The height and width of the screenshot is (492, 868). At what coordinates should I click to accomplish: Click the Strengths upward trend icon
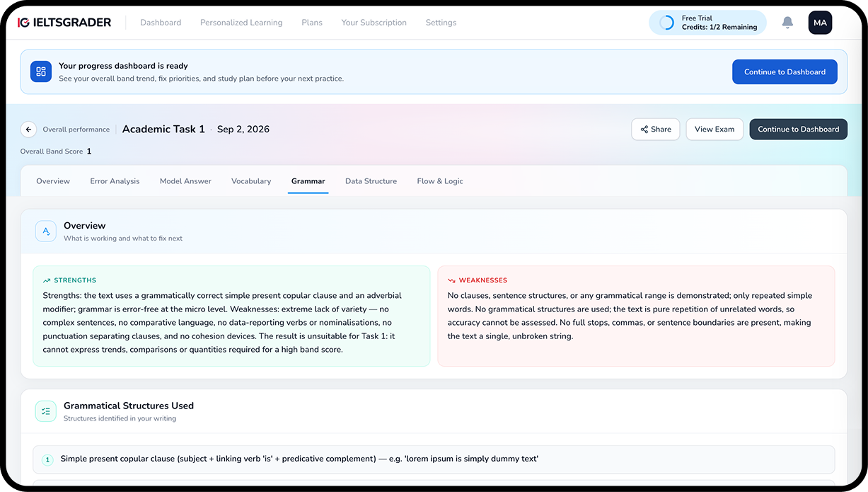click(47, 280)
